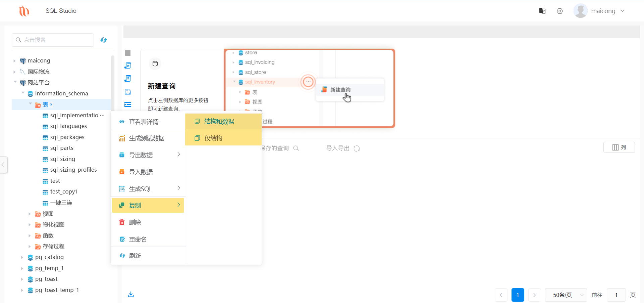Select 仅结构 copy option
This screenshot has height=303, width=644.
tap(223, 138)
